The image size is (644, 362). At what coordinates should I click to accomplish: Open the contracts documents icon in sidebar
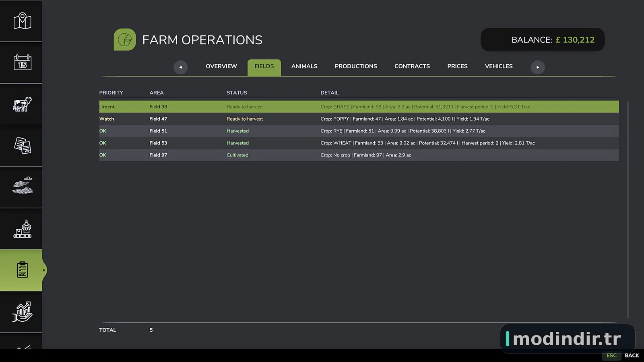tap(22, 145)
